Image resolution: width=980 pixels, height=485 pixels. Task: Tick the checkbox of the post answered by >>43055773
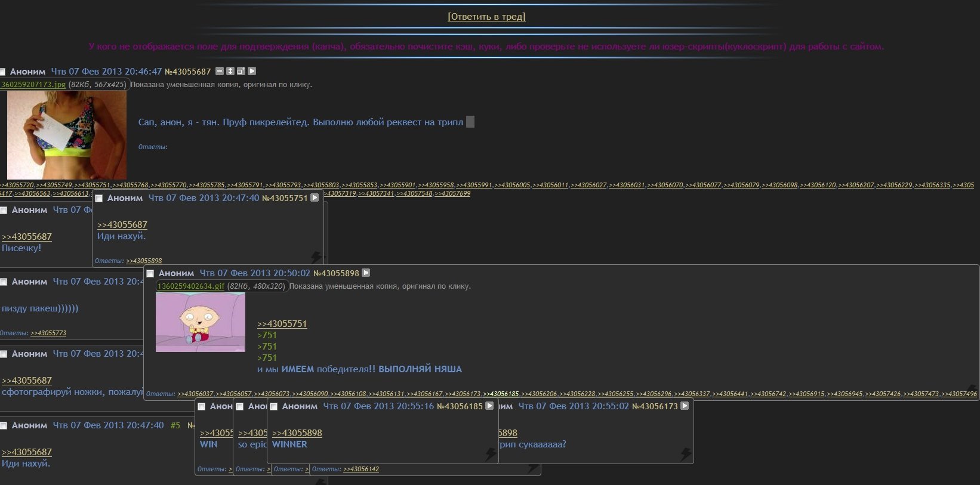4,282
